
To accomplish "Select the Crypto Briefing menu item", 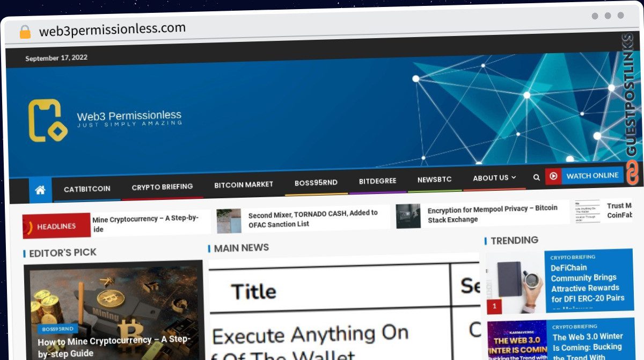I will coord(162,187).
